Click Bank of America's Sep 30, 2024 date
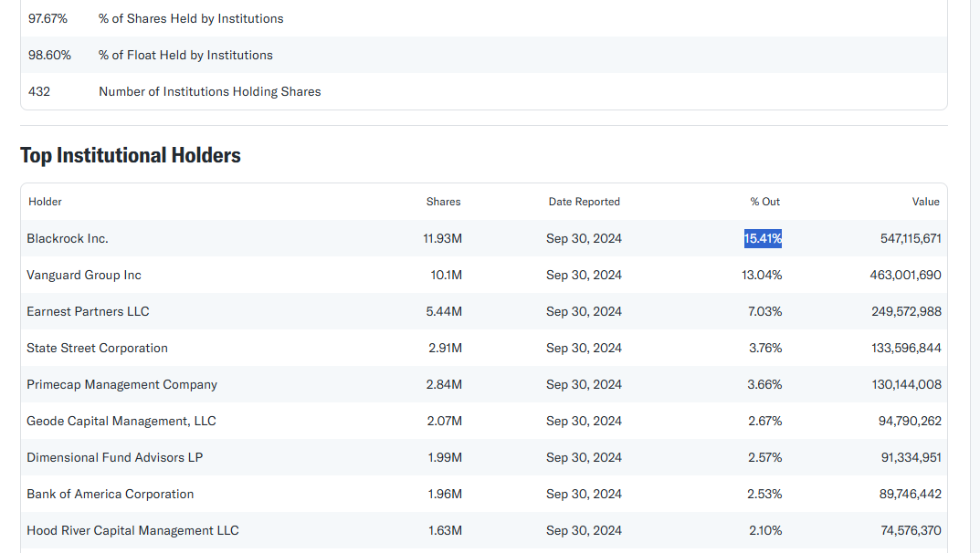 pos(584,495)
